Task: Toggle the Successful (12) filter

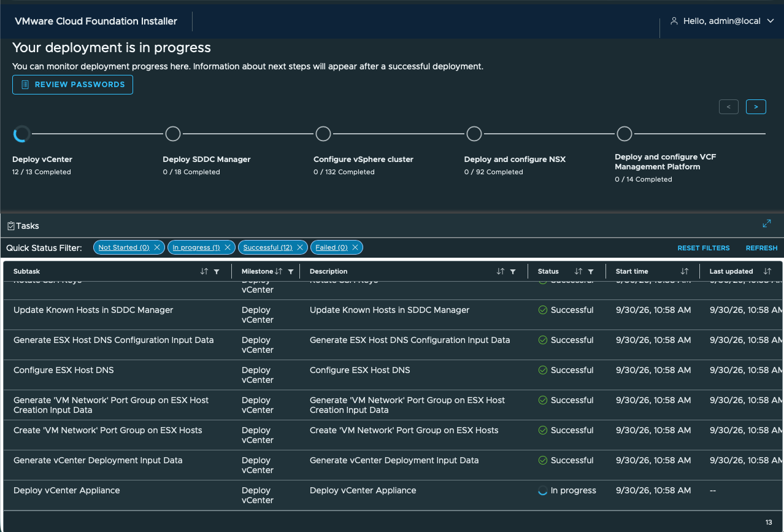Action: pyautogui.click(x=267, y=247)
